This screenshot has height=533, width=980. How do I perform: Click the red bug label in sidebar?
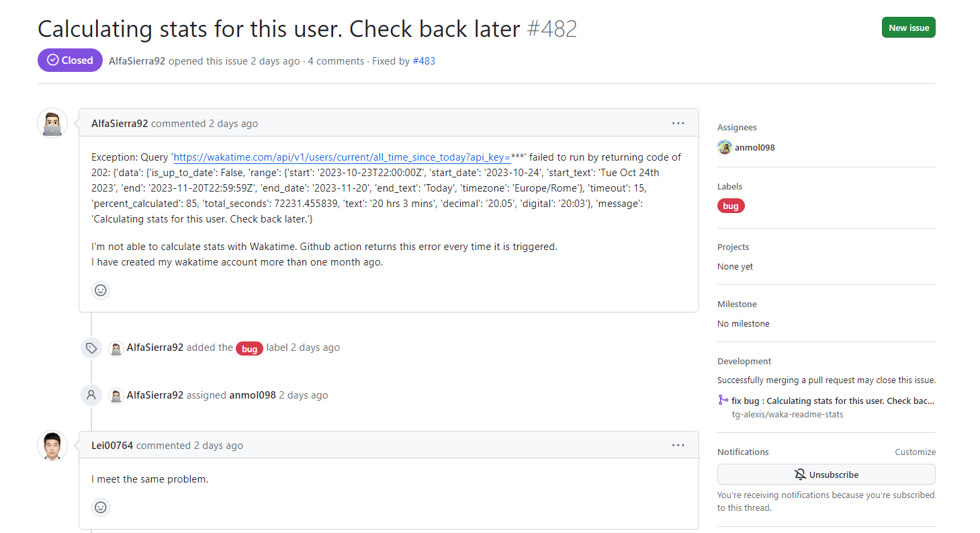coord(731,206)
